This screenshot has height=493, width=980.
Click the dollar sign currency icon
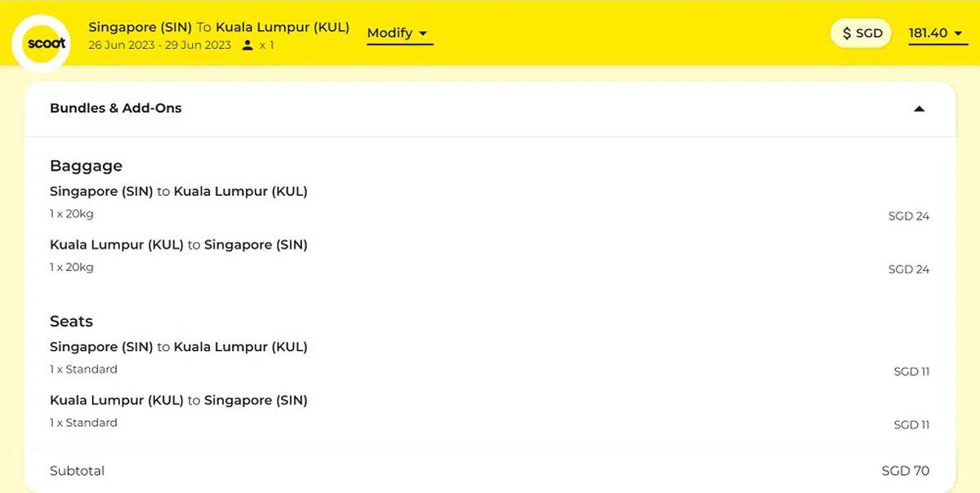pos(847,33)
